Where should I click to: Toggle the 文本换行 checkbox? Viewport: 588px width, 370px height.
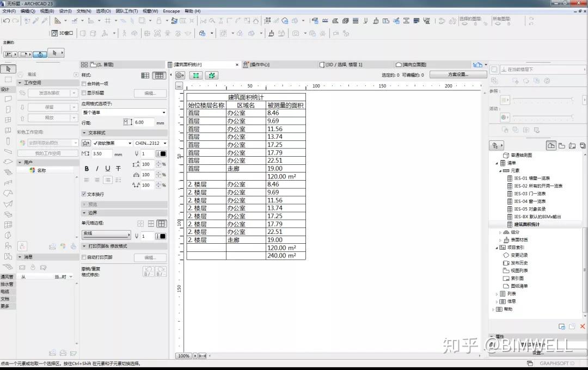84,194
